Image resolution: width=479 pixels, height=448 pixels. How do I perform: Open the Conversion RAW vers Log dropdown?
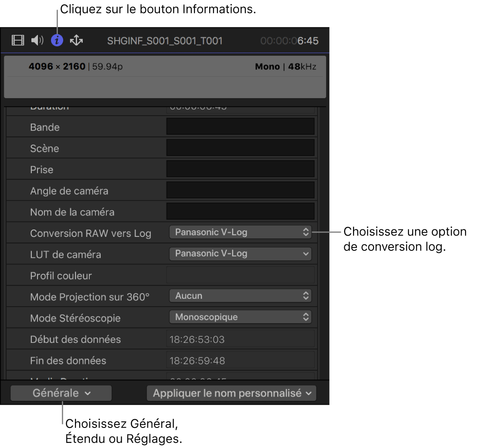[240, 233]
